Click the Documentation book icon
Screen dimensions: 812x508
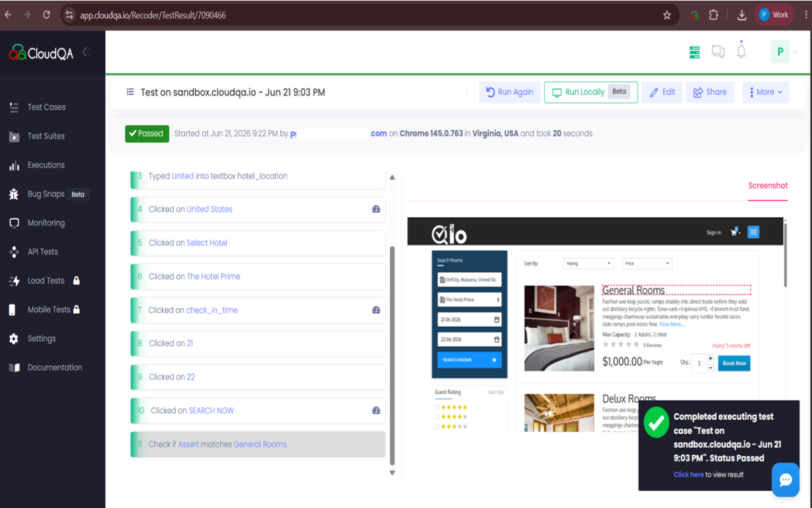coord(14,368)
